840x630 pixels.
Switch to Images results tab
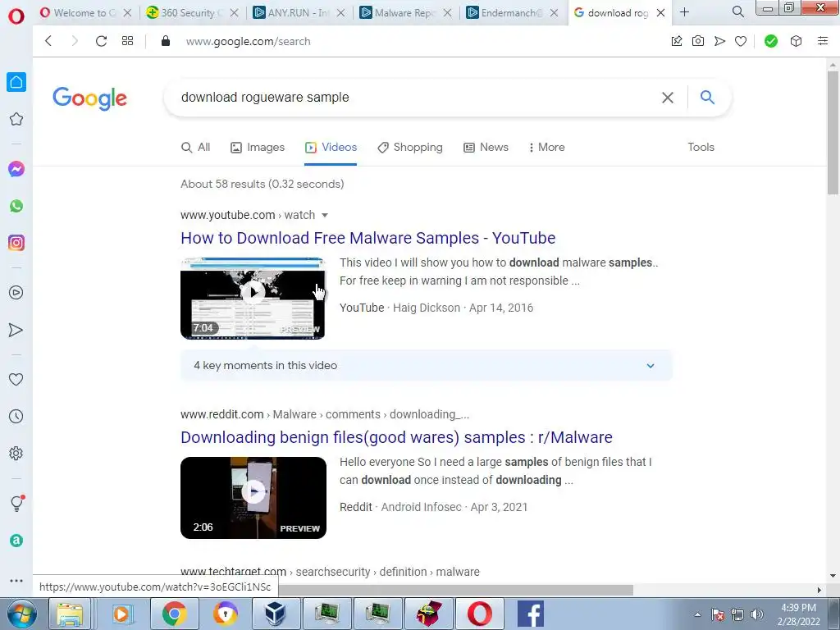click(x=258, y=148)
